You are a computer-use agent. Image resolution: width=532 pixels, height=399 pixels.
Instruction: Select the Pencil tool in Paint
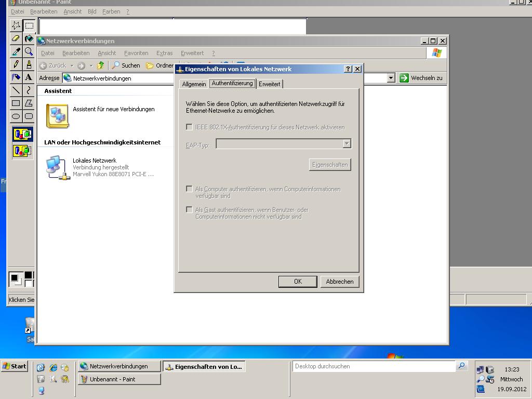coord(16,64)
